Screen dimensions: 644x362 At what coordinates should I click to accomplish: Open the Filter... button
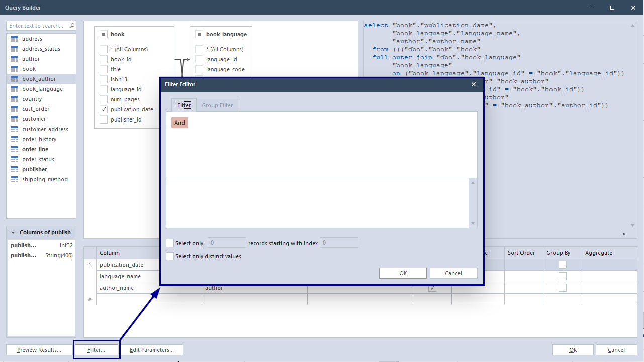click(96, 350)
